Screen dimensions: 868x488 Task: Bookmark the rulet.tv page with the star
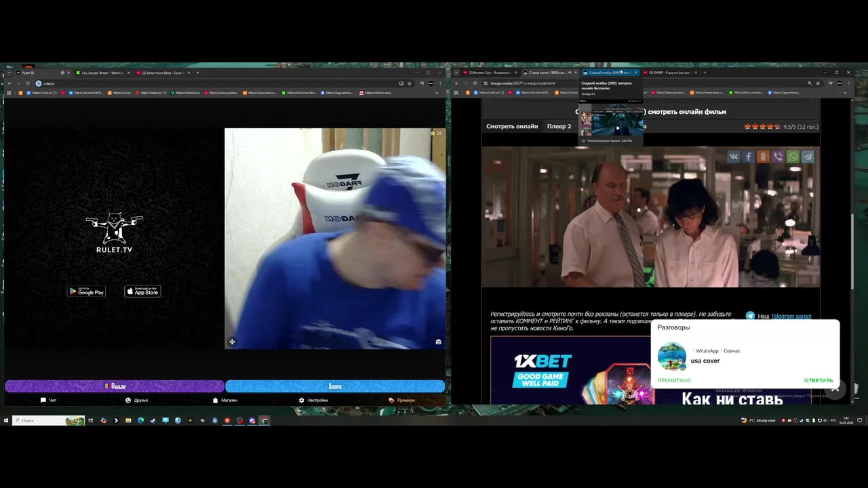tap(409, 83)
